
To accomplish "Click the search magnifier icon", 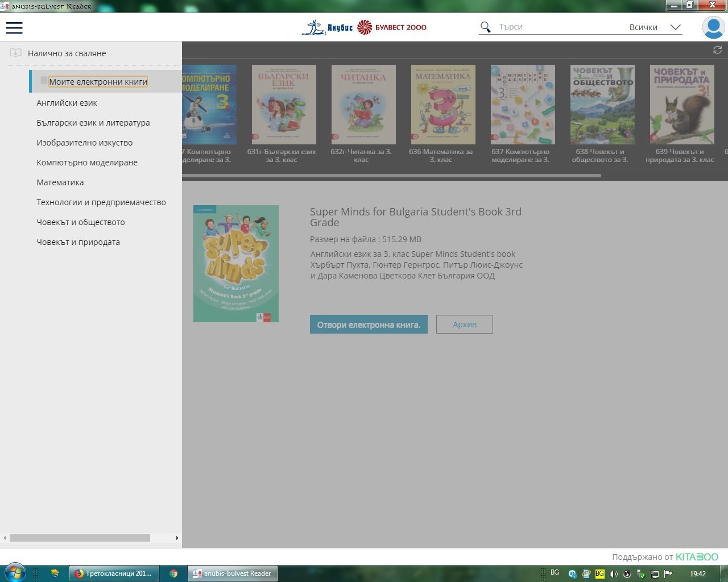I will (485, 27).
